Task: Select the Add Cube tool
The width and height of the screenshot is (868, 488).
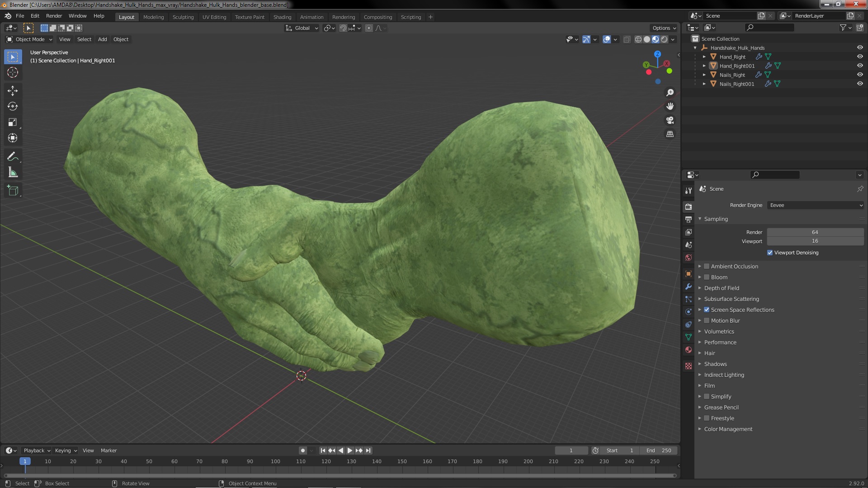Action: point(13,191)
